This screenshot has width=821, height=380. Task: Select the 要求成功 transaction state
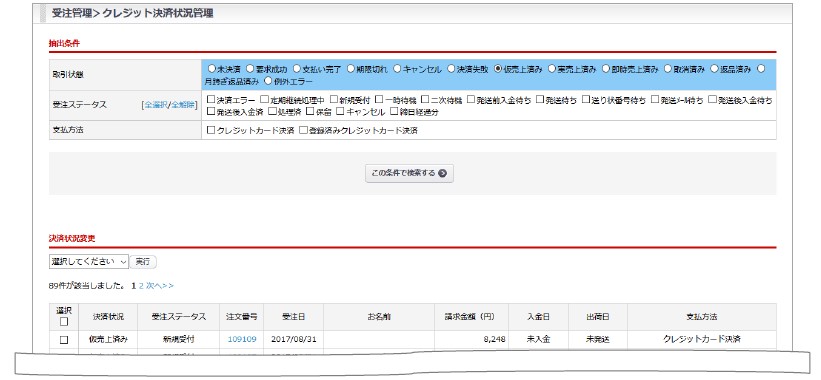click(250, 69)
